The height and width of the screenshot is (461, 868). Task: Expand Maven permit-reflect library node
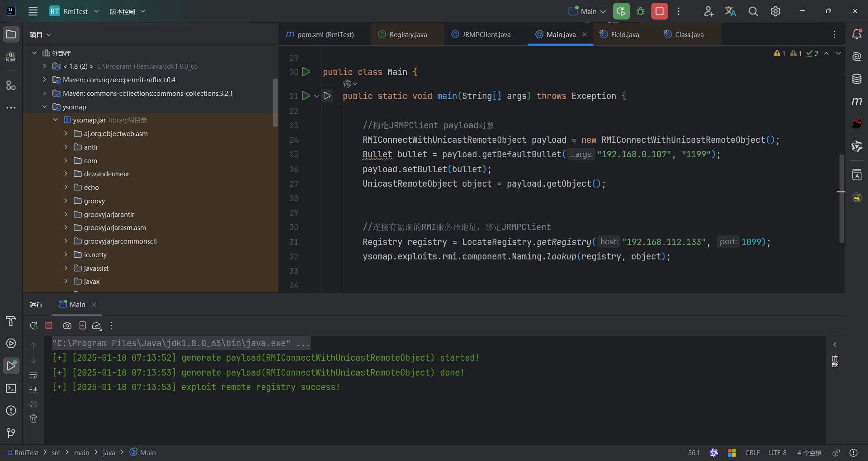tap(44, 80)
